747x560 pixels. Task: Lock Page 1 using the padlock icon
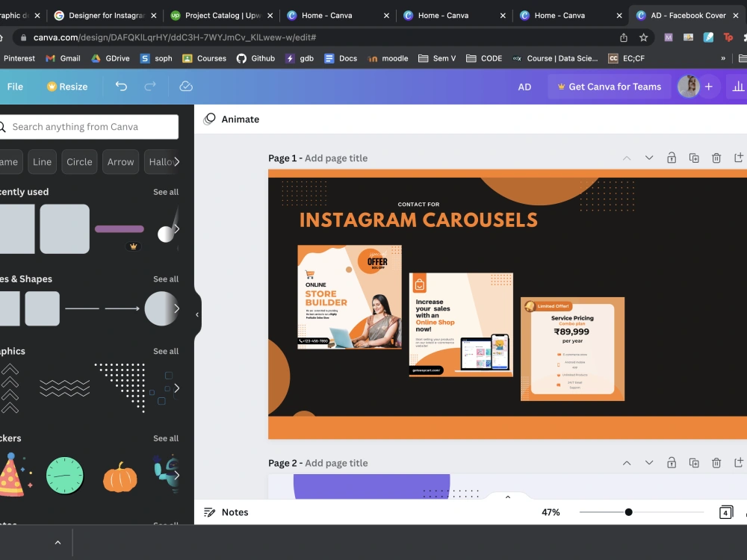(672, 158)
